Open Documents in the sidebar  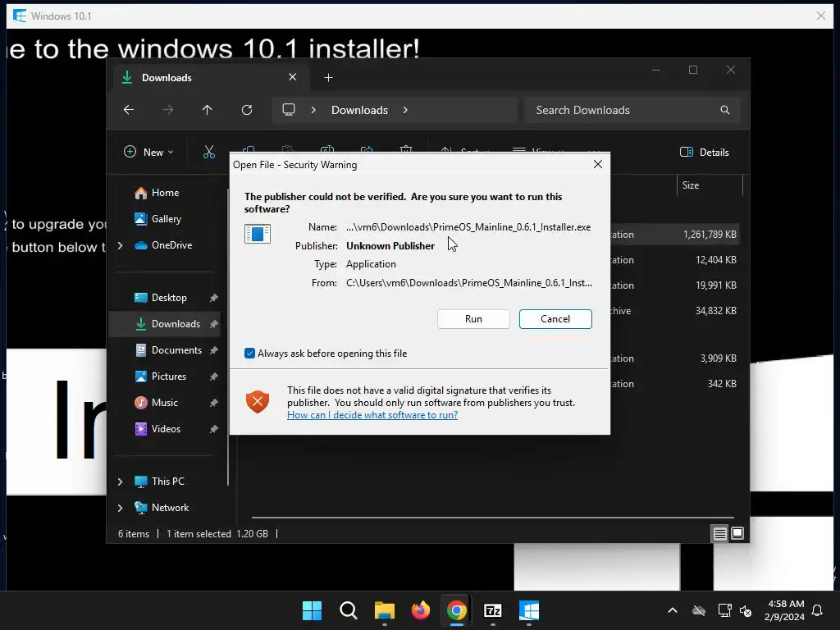point(176,349)
